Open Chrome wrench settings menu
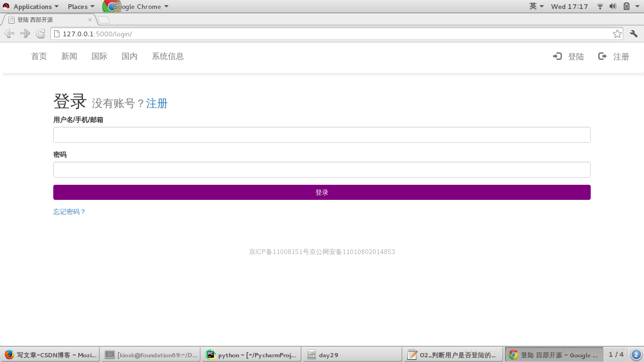 (x=634, y=33)
